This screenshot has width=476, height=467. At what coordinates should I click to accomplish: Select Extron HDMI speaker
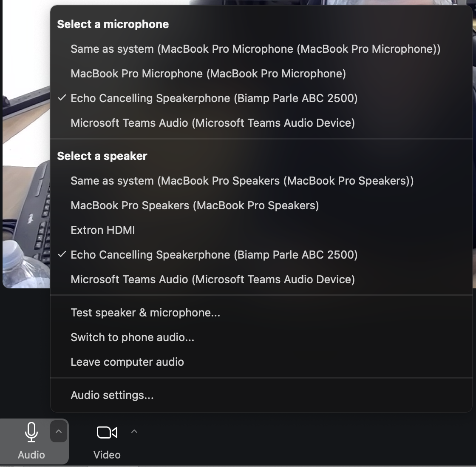tap(261, 230)
